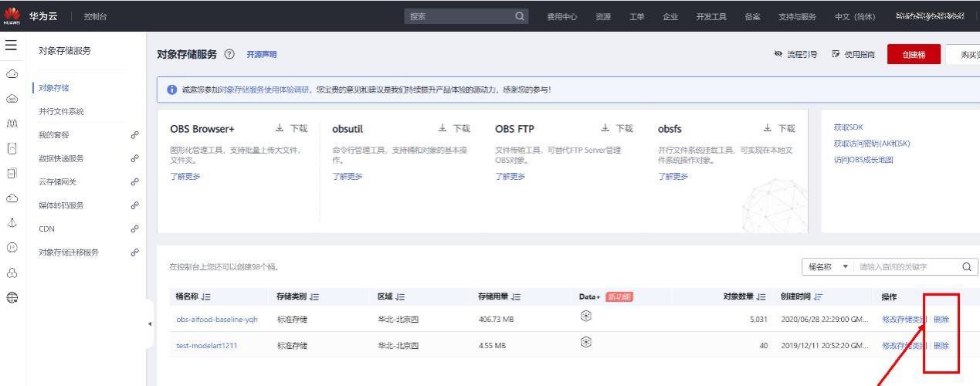
Task: Open the 流程引导 guide
Action: (x=795, y=54)
